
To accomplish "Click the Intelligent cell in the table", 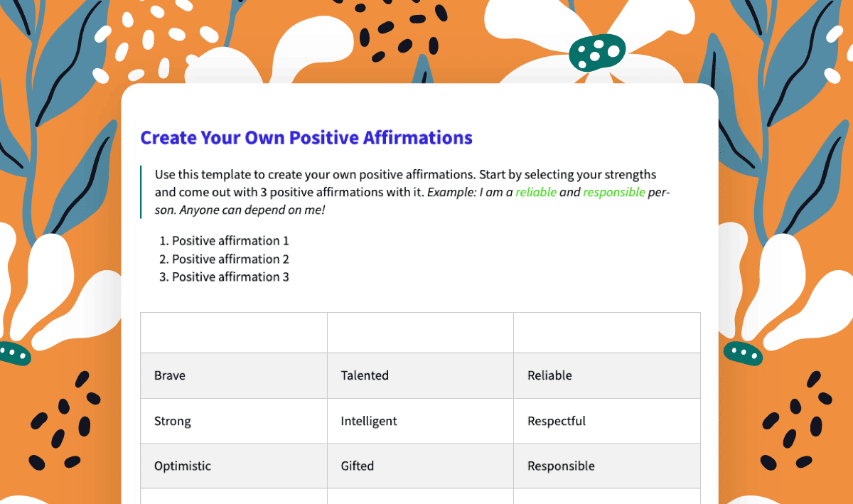I will tap(420, 421).
